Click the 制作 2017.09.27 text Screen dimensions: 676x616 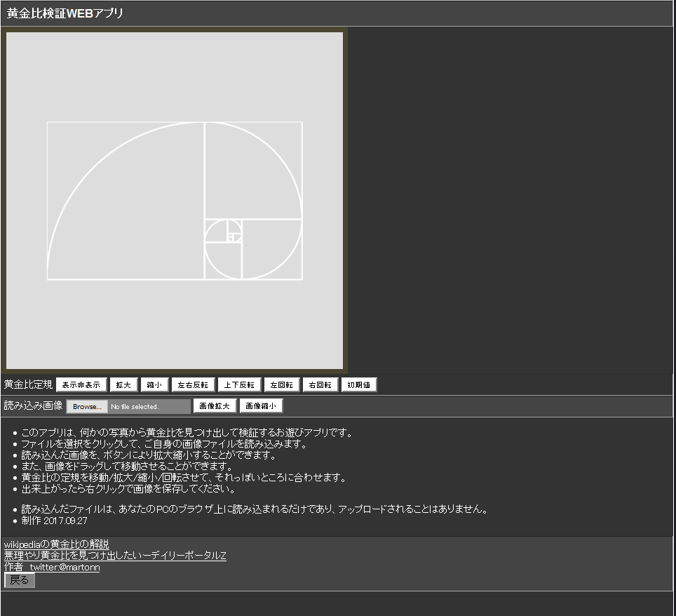[x=54, y=521]
